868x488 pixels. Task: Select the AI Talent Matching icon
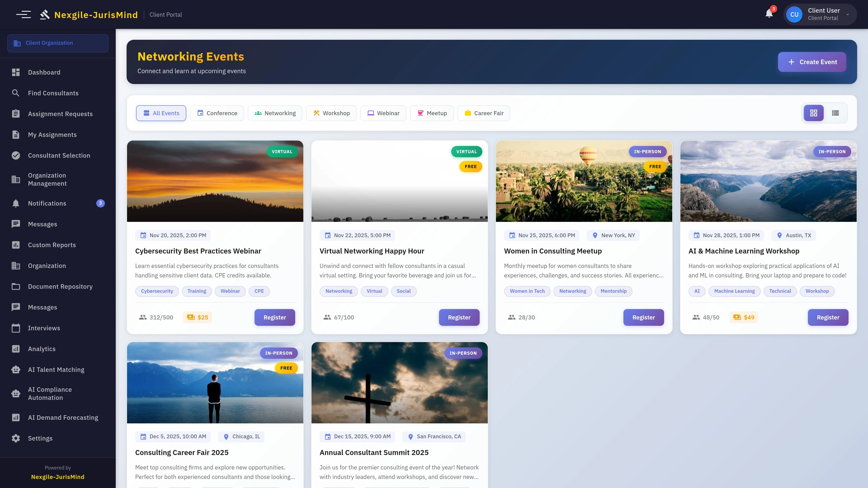click(16, 369)
